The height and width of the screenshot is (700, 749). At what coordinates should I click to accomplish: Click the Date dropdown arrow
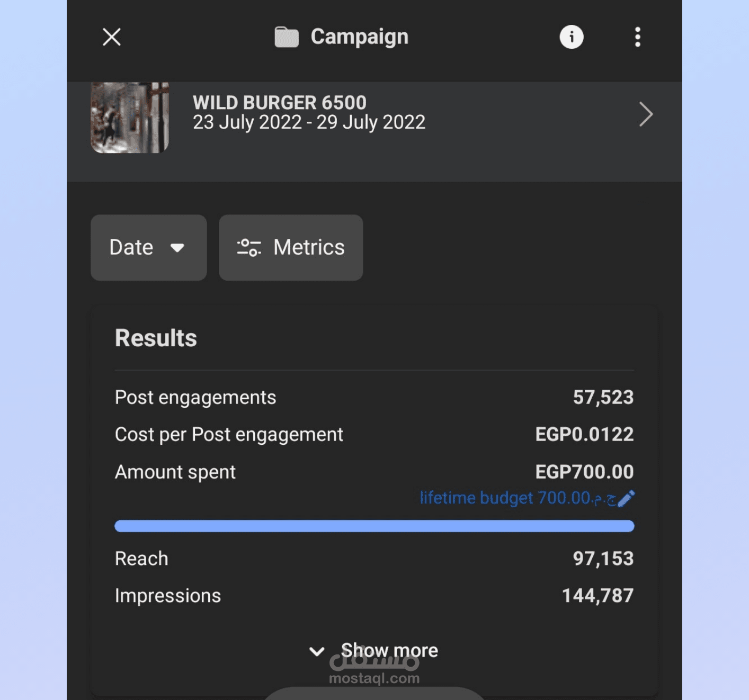click(x=177, y=248)
